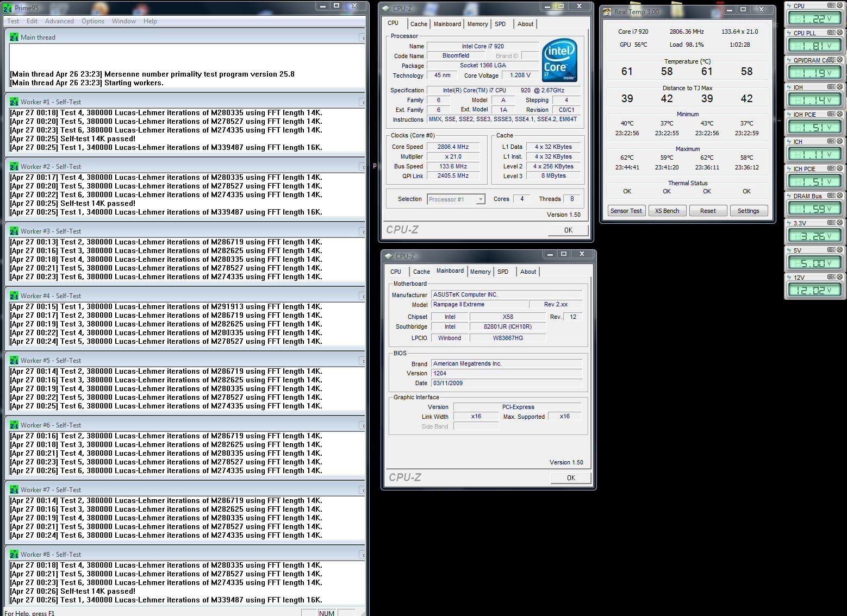Image resolution: width=847 pixels, height=616 pixels.
Task: Click the Worker #3 Self-Test window icon
Action: [x=14, y=231]
